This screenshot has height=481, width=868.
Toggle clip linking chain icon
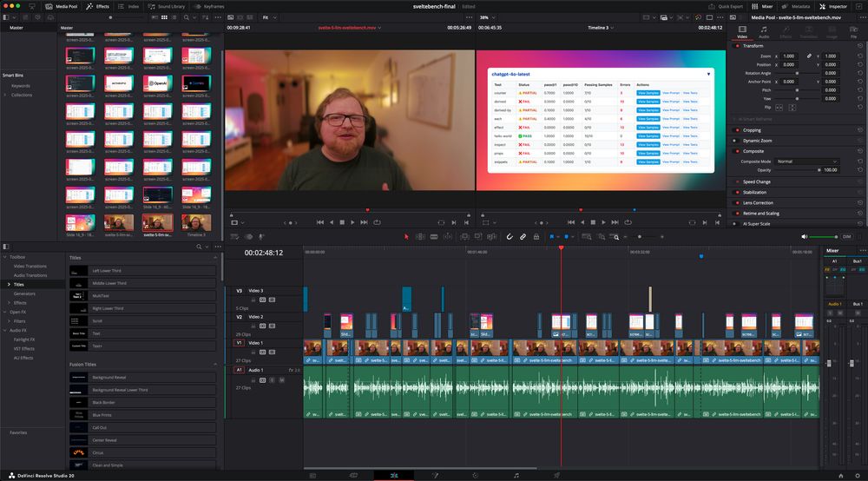coord(523,236)
